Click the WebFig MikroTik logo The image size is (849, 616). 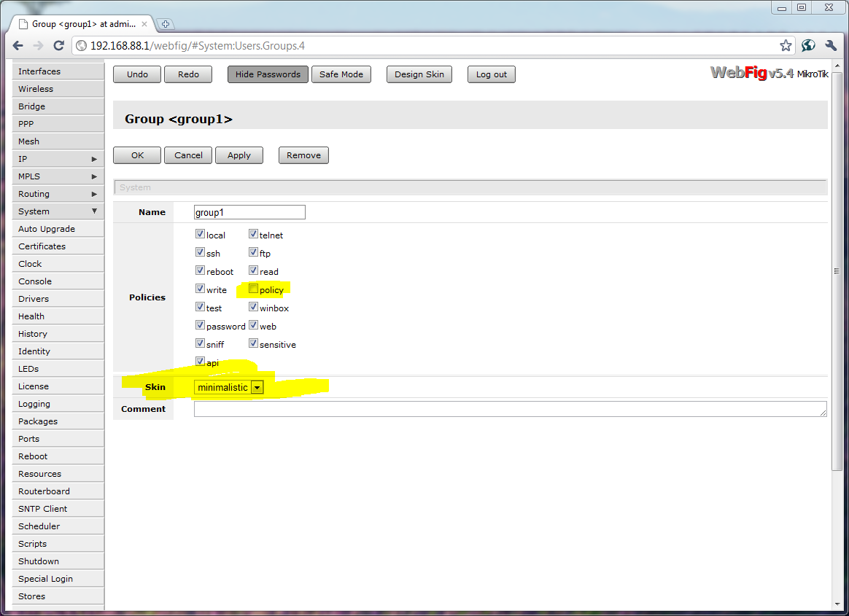tap(769, 72)
